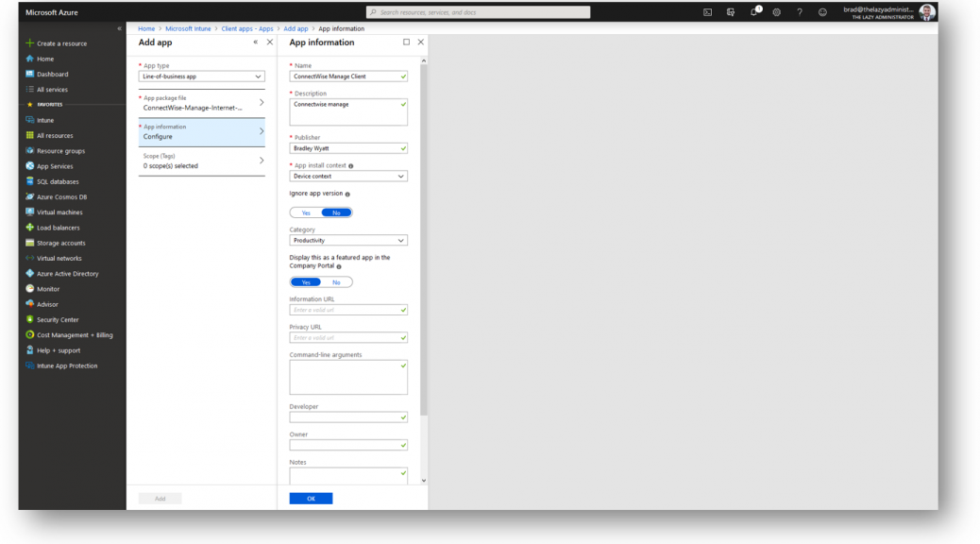This screenshot has height=544, width=980.
Task: Collapse the Add app blade
Action: 256,42
